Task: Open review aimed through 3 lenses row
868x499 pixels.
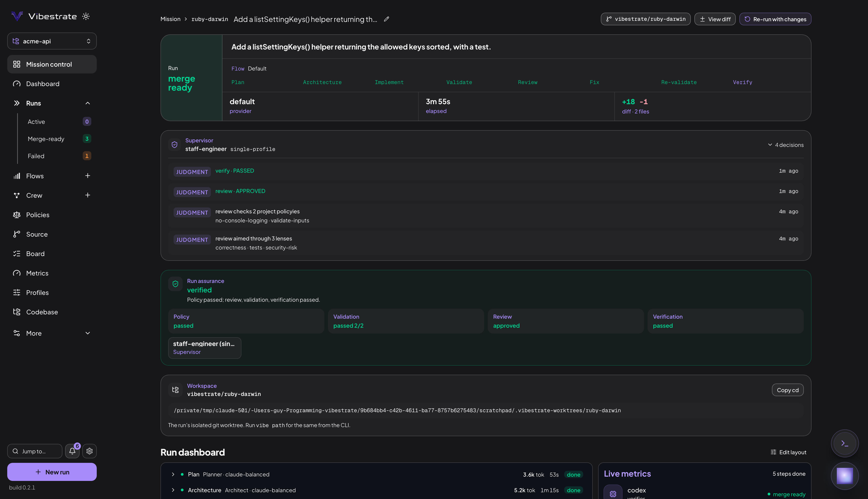Action: [x=486, y=243]
